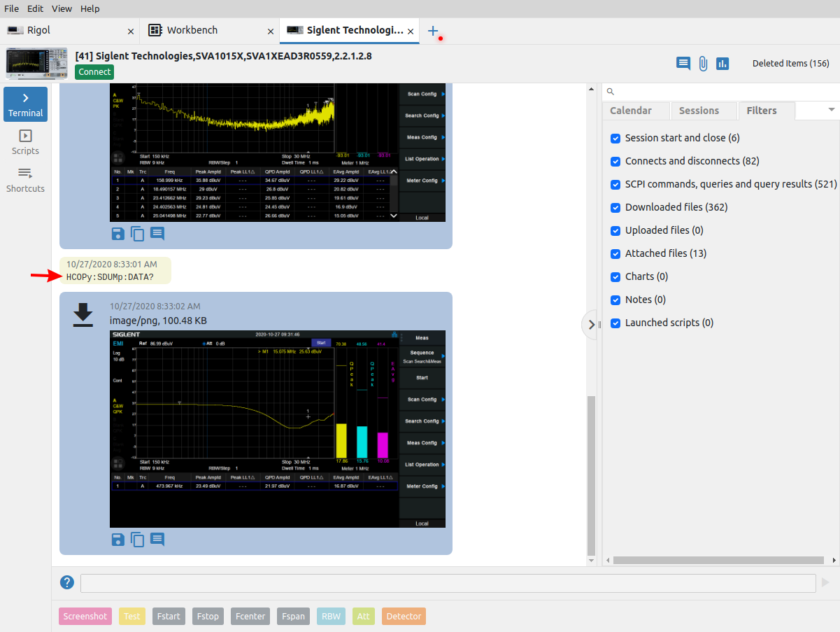Click the download arrow icon

[83, 315]
